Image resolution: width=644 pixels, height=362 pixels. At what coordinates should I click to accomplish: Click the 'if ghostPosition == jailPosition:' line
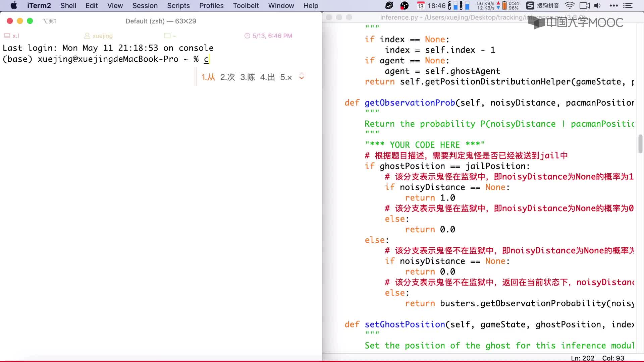(x=447, y=166)
